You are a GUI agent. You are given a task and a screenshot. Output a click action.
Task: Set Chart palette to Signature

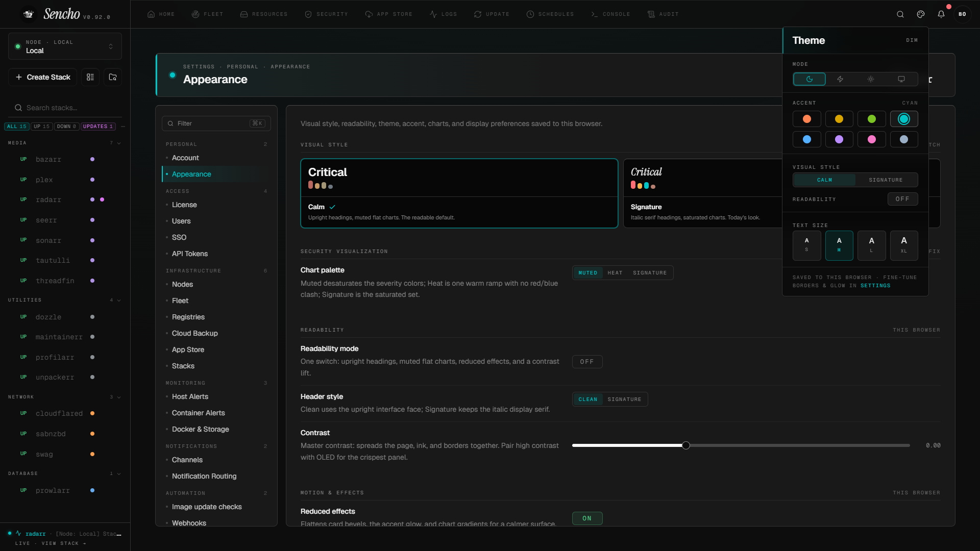click(650, 273)
